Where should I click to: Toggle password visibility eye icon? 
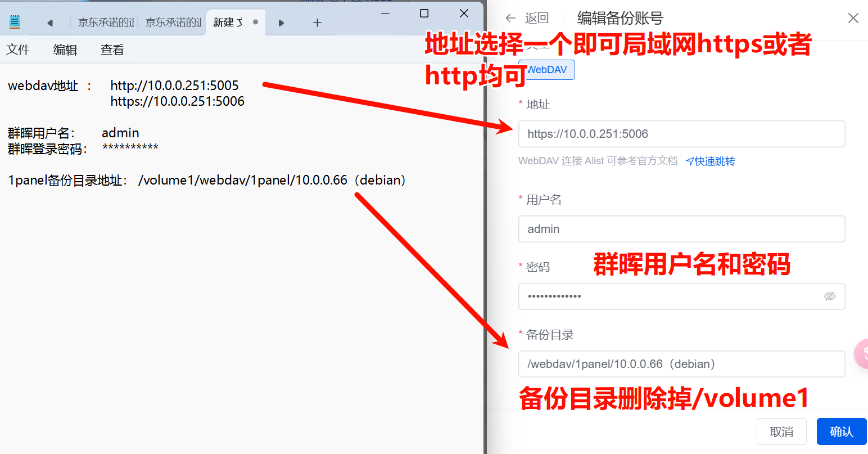click(830, 296)
